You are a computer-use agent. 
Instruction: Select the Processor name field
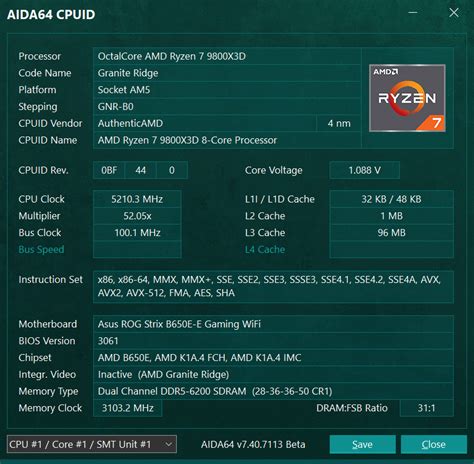coord(227,56)
